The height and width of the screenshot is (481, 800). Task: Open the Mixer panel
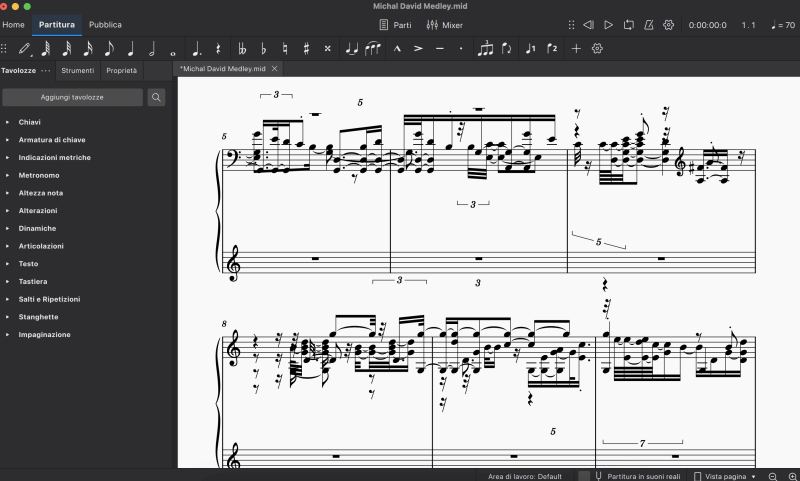point(445,24)
